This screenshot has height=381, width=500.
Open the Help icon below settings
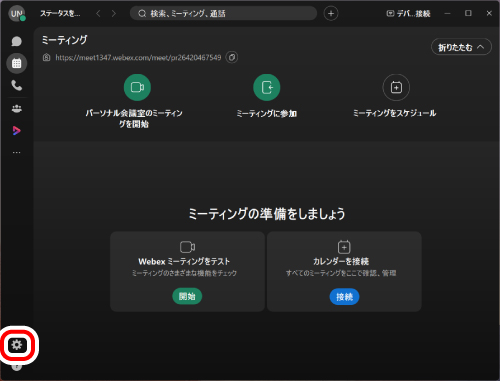tap(17, 367)
